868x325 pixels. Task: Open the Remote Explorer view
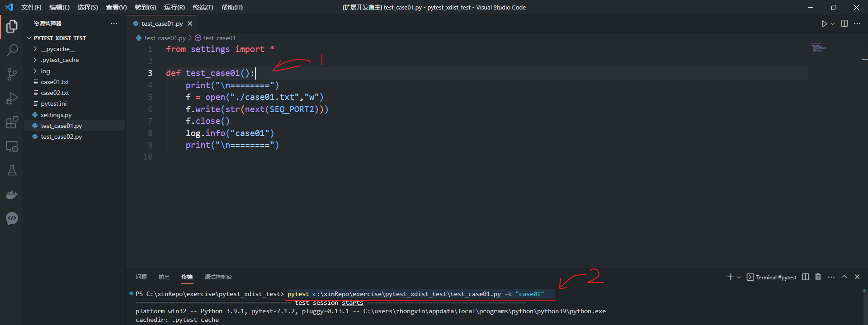[x=12, y=146]
